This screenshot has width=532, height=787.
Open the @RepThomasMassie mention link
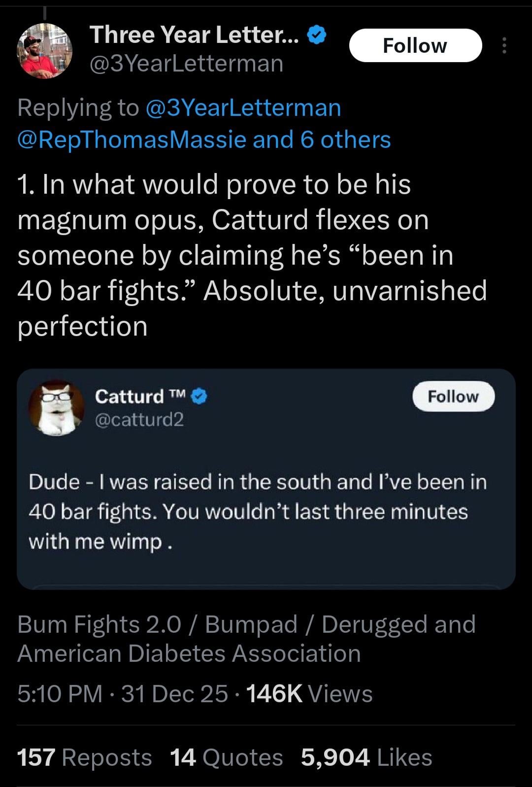point(132,139)
